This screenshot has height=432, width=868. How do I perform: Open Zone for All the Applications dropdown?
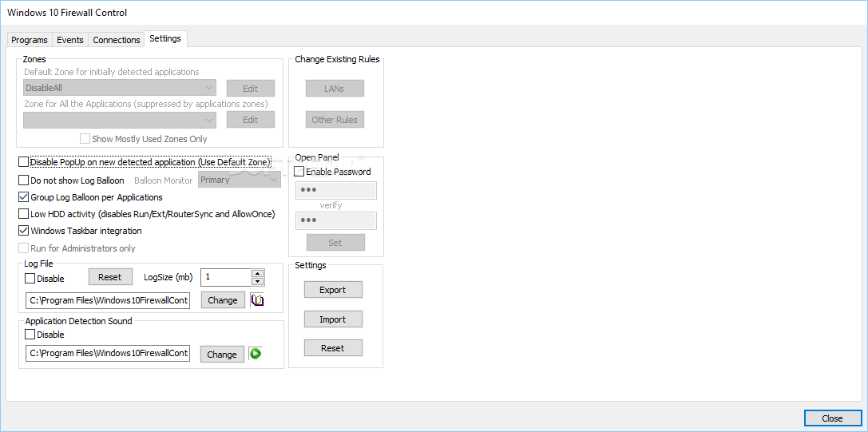tap(120, 120)
